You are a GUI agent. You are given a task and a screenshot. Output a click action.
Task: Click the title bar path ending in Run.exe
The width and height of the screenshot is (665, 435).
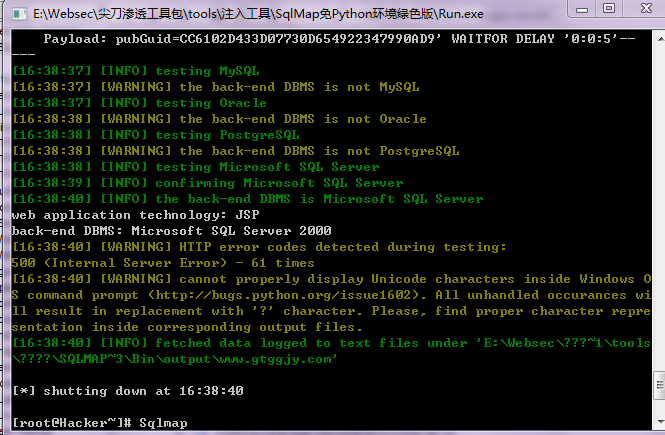(258, 14)
